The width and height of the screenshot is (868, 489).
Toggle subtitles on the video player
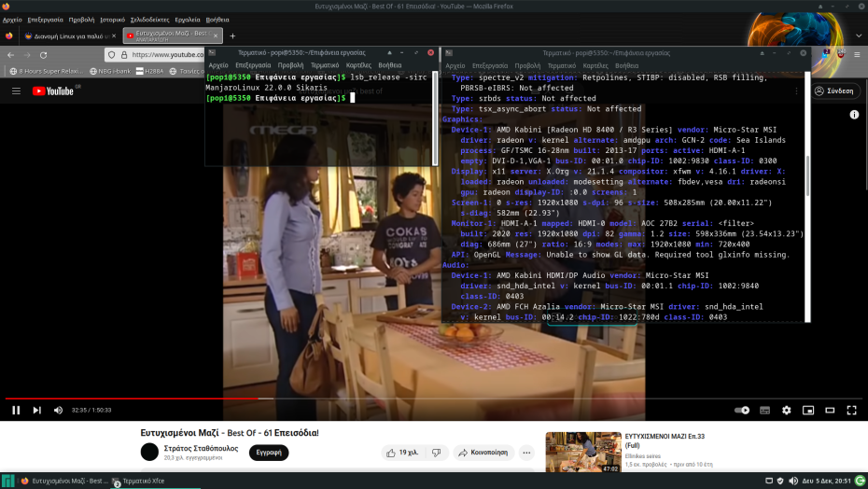(764, 410)
